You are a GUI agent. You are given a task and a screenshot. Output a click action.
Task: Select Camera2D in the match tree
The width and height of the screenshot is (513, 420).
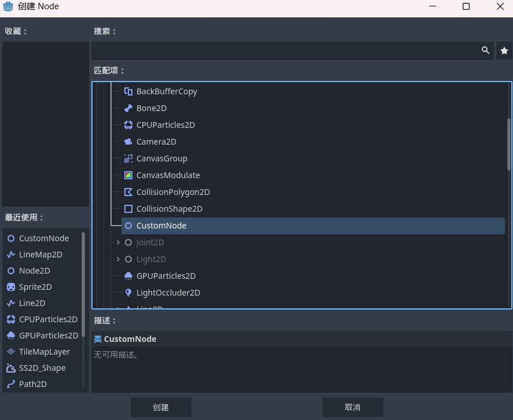pyautogui.click(x=156, y=142)
